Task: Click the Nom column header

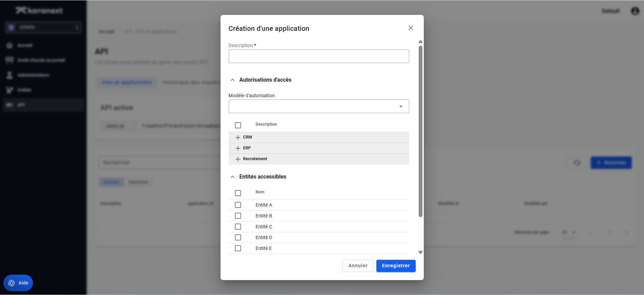Action: pyautogui.click(x=260, y=192)
